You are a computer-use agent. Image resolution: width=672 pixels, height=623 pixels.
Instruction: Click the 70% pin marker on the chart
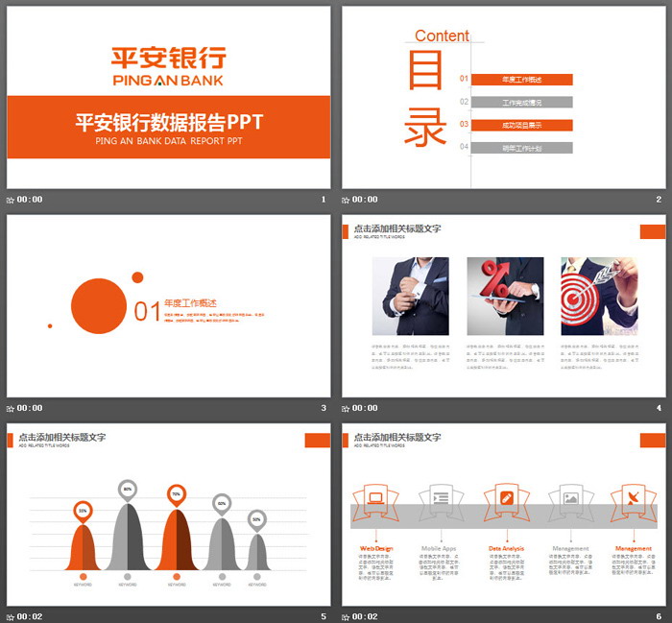pos(176,495)
